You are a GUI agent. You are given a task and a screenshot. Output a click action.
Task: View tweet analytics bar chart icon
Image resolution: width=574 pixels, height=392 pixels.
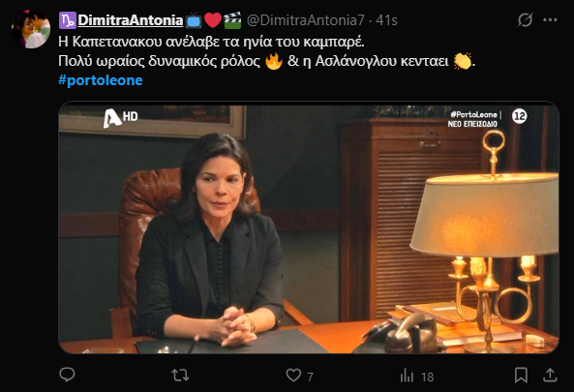click(x=407, y=376)
